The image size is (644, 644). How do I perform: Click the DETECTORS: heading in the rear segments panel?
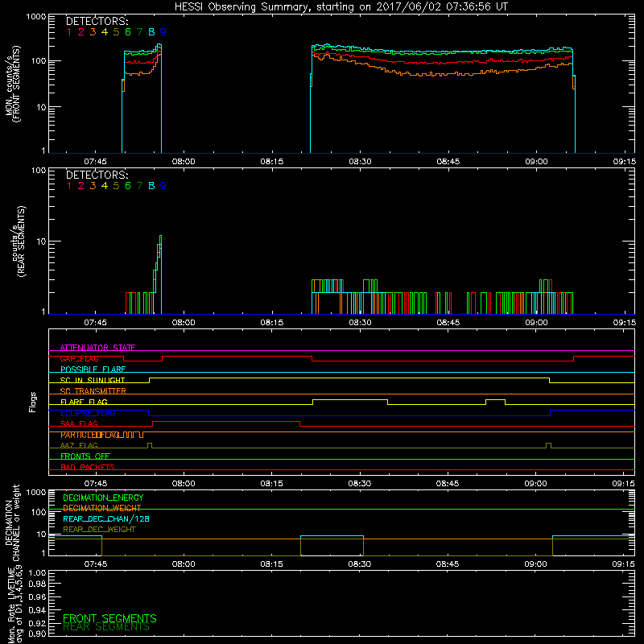click(97, 175)
